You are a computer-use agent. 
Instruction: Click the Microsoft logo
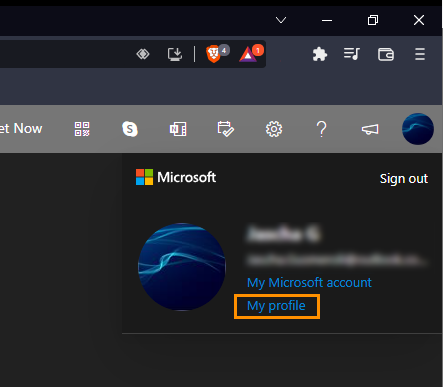pyautogui.click(x=176, y=177)
